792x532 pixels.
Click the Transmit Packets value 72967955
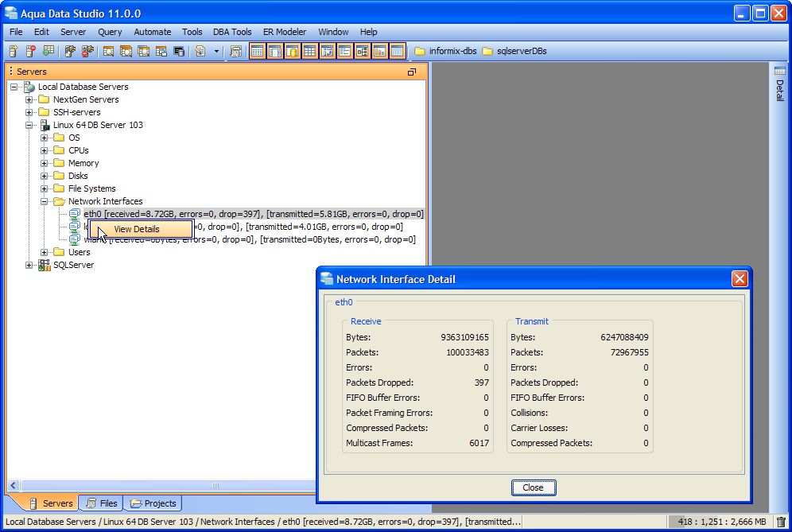click(629, 352)
